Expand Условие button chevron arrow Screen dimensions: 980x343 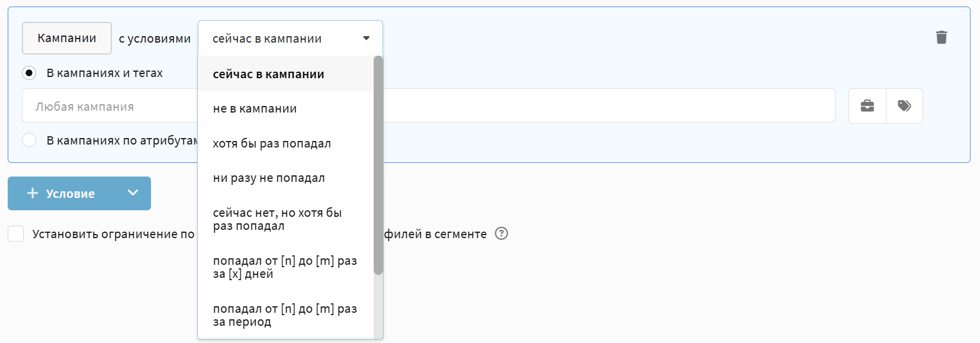(x=133, y=193)
